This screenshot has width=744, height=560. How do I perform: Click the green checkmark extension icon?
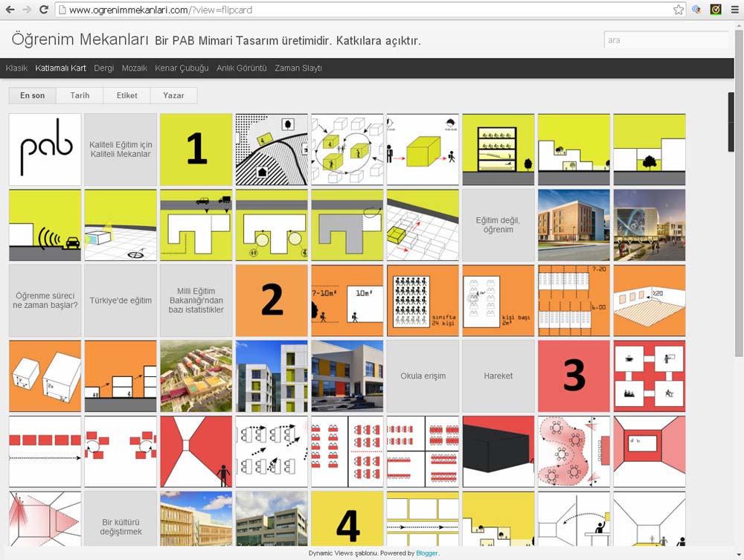716,10
